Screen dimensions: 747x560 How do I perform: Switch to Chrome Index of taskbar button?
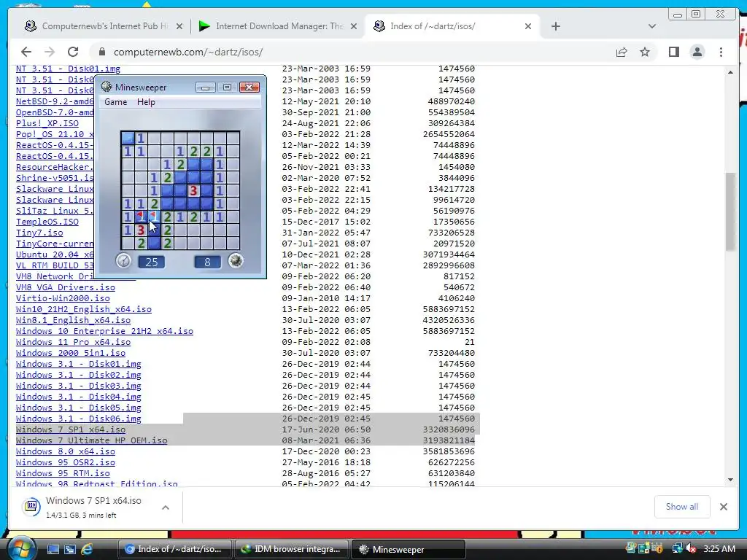(175, 549)
